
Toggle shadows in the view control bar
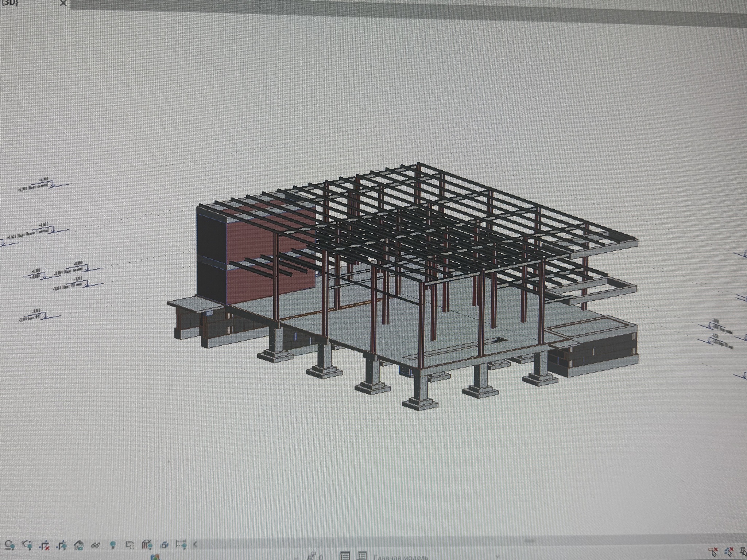pos(10,545)
